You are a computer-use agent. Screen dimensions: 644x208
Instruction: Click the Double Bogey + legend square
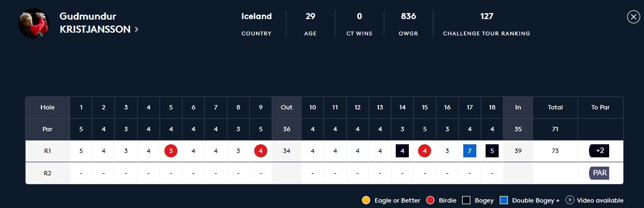(504, 200)
